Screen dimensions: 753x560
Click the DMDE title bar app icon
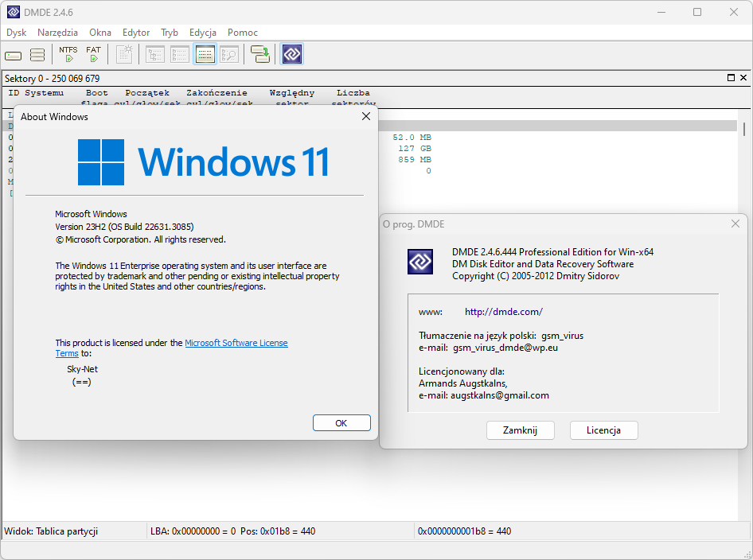tap(14, 12)
